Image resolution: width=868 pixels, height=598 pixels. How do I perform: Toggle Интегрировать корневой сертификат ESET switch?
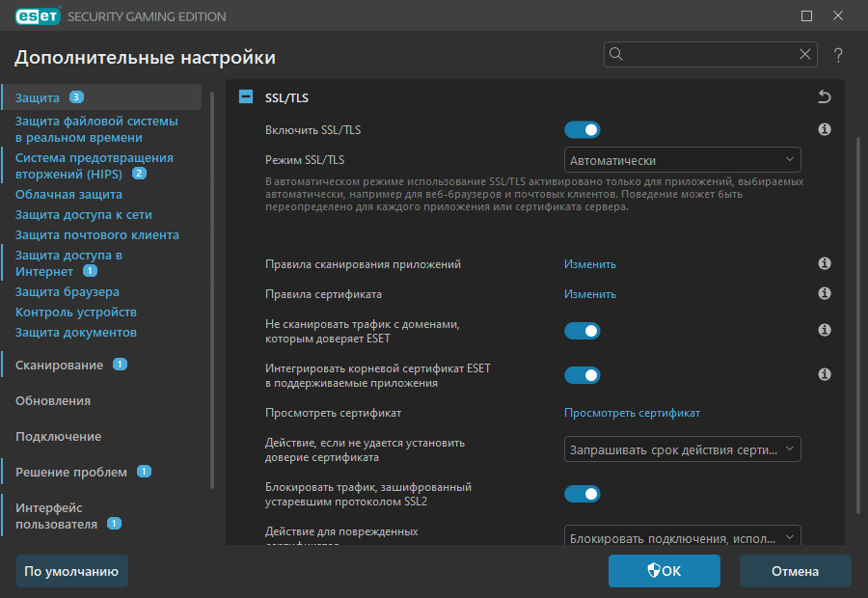point(583,375)
